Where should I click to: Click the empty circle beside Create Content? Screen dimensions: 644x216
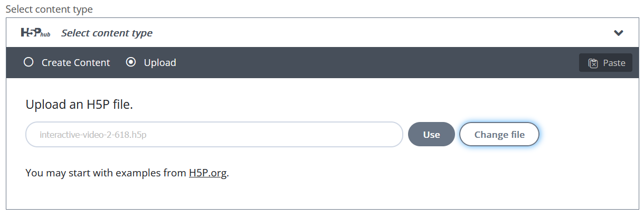tap(29, 62)
